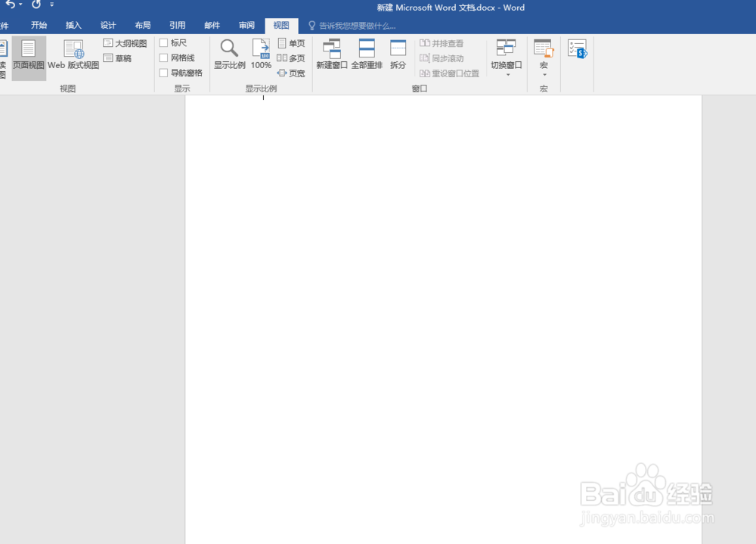Image resolution: width=756 pixels, height=544 pixels.
Task: Open the 大纲视图 outline view
Action: click(125, 43)
